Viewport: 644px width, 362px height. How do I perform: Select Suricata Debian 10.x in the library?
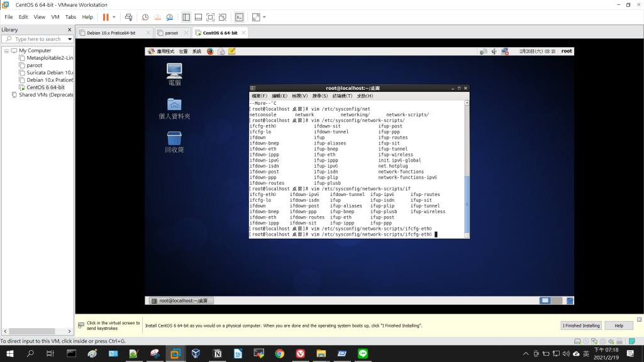[46, 73]
